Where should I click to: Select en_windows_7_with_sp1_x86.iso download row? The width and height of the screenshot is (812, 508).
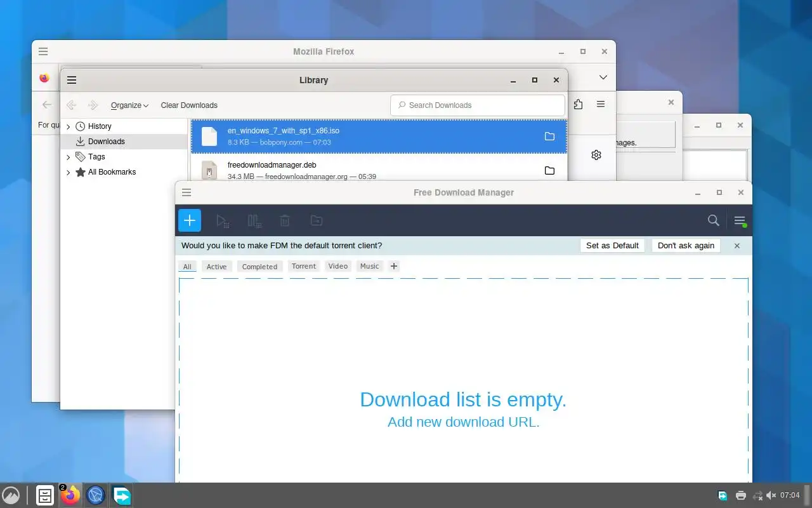379,137
